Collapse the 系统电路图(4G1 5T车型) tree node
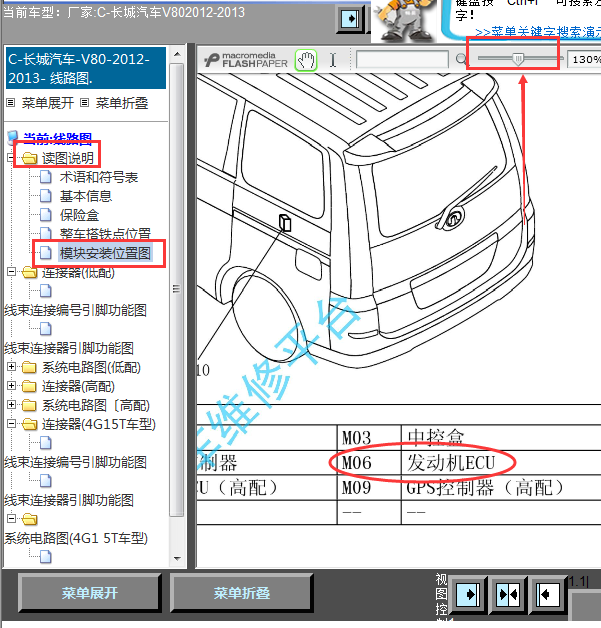This screenshot has height=628, width=601. pyautogui.click(x=11, y=519)
